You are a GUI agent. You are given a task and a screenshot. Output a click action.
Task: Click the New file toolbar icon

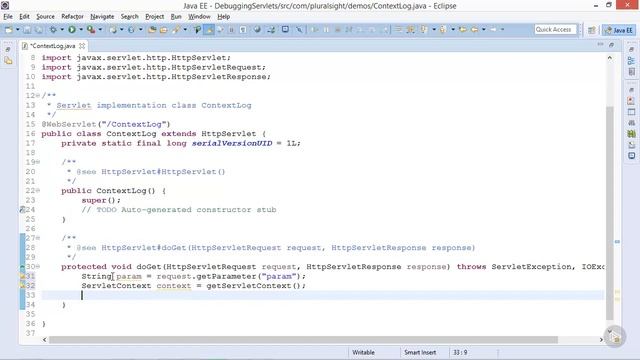click(9, 30)
